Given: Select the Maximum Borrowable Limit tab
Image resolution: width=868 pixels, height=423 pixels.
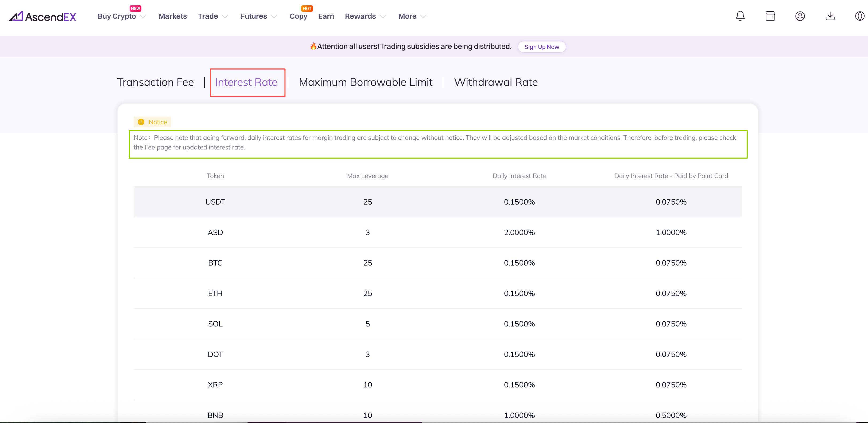Looking at the screenshot, I should [x=365, y=82].
